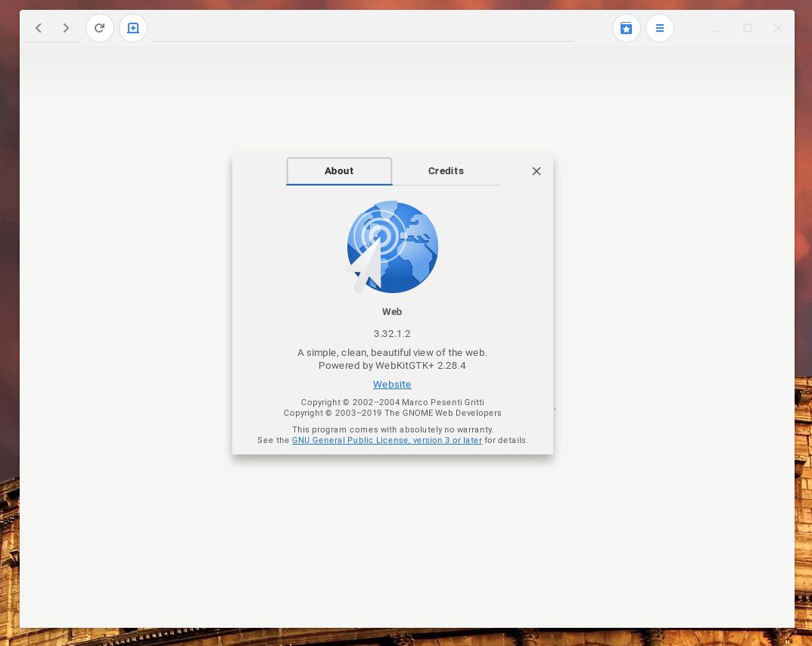Click the version number 3.32.1.2
The width and height of the screenshot is (812, 646).
(x=392, y=334)
